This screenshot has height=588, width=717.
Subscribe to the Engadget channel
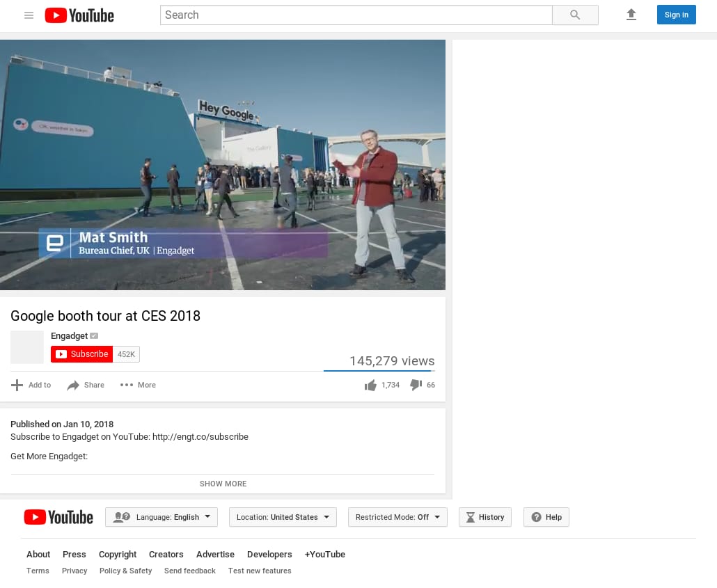tap(82, 354)
